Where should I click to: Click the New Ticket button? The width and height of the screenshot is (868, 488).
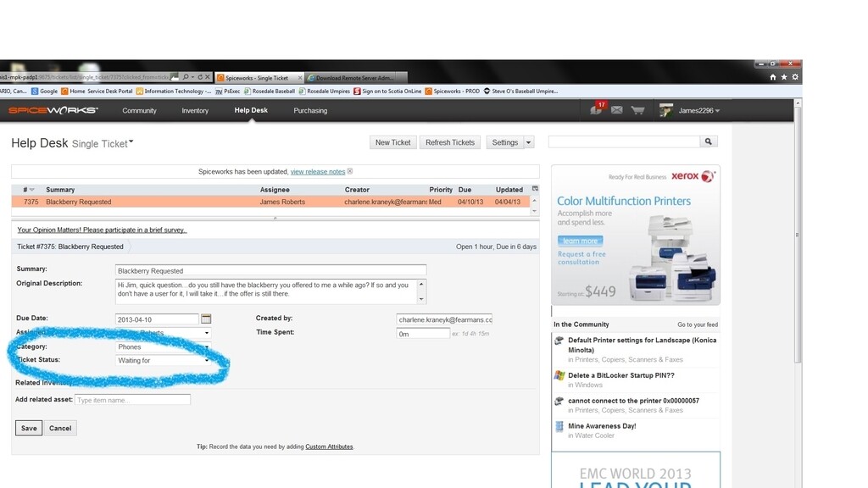click(x=392, y=141)
